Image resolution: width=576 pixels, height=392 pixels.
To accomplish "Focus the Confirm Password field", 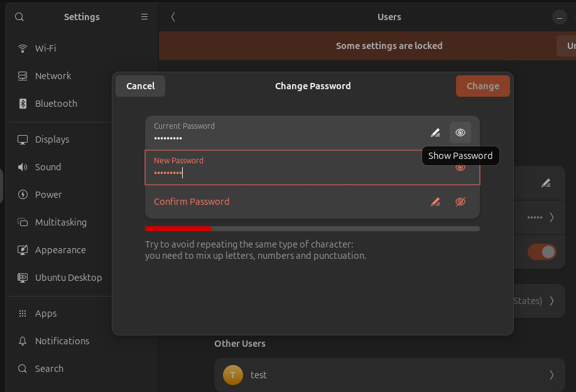I will (x=312, y=202).
